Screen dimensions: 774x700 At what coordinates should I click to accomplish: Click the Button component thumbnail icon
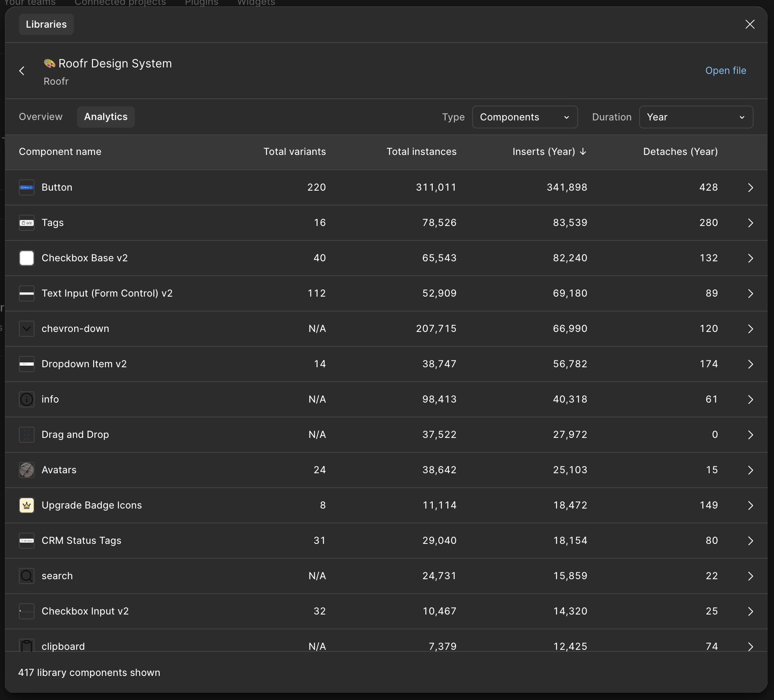26,187
